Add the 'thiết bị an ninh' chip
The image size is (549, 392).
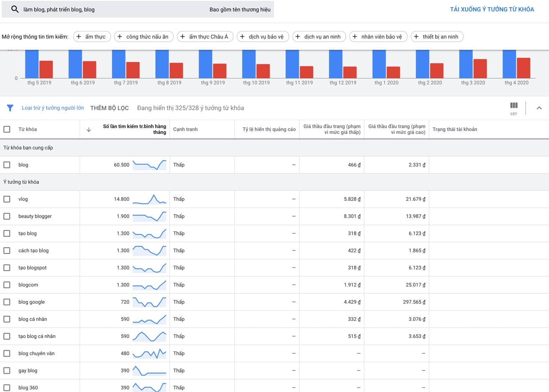pos(437,37)
